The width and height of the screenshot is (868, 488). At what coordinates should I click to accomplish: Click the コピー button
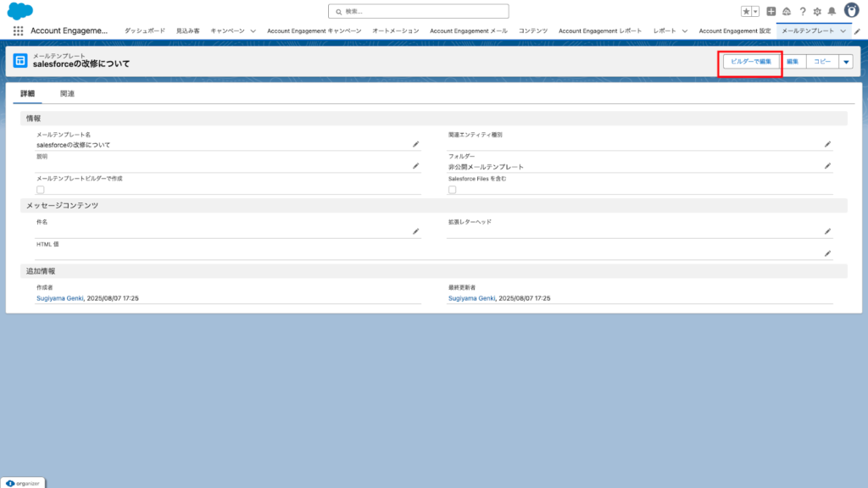(x=822, y=62)
